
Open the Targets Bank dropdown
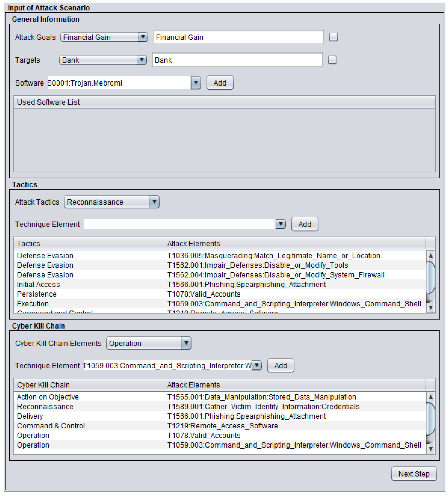pos(103,60)
